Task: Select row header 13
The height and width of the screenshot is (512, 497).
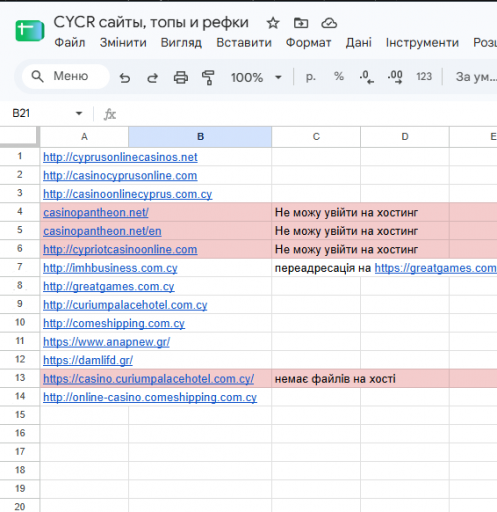Action: click(x=20, y=378)
